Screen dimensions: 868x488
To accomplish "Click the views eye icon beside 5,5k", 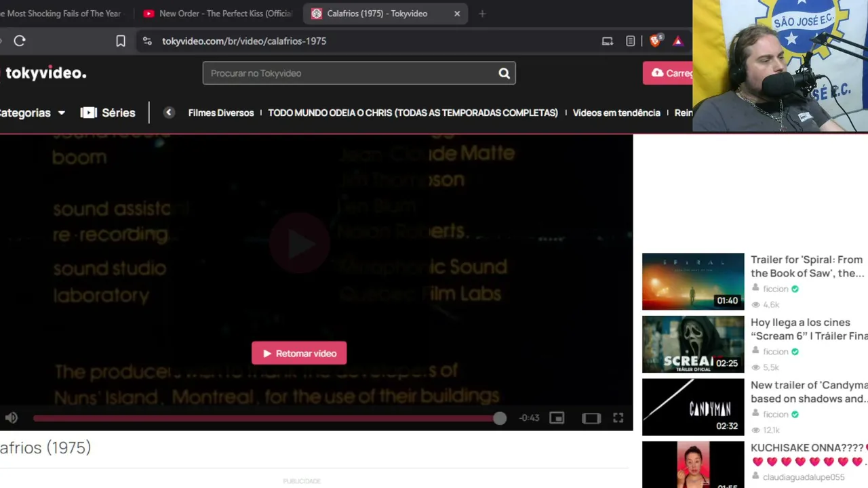I will [x=755, y=367].
